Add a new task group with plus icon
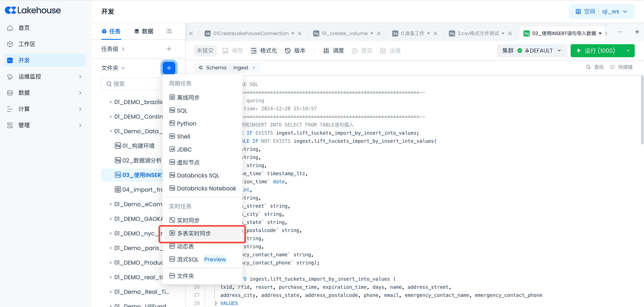644x307 pixels. pyautogui.click(x=169, y=49)
